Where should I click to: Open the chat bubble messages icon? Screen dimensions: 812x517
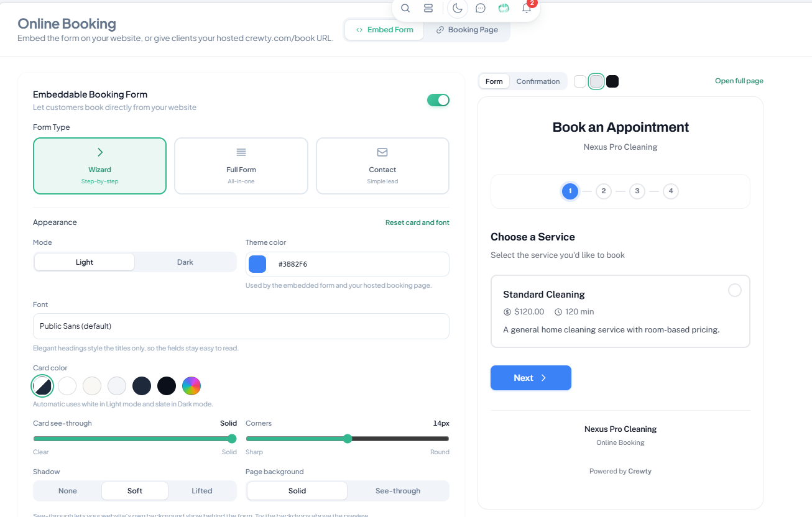[x=481, y=8]
